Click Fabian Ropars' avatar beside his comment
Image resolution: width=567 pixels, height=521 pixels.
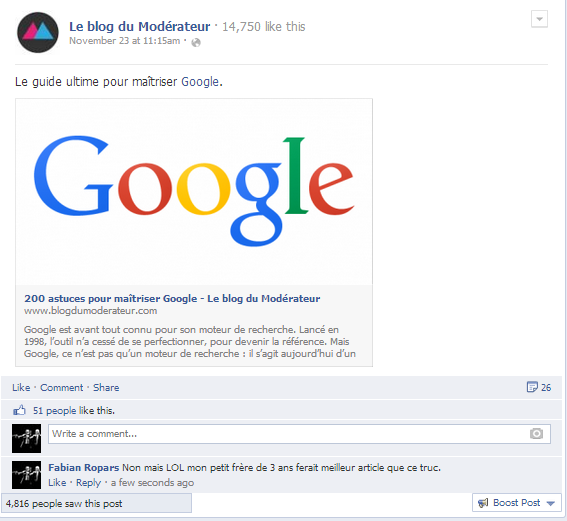point(26,475)
